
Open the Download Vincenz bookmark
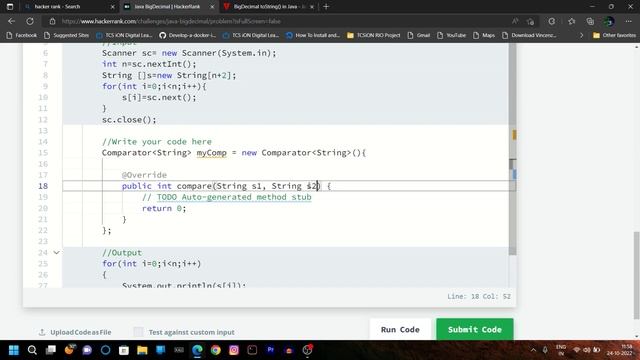[x=529, y=35]
